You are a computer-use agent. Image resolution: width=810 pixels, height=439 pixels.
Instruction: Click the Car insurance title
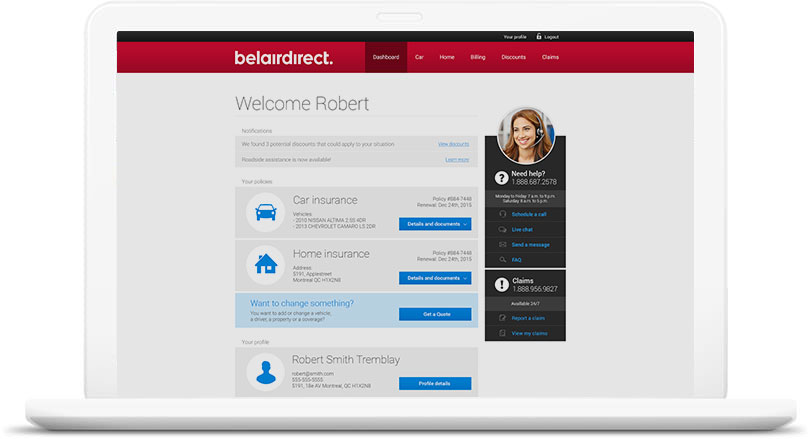(325, 200)
